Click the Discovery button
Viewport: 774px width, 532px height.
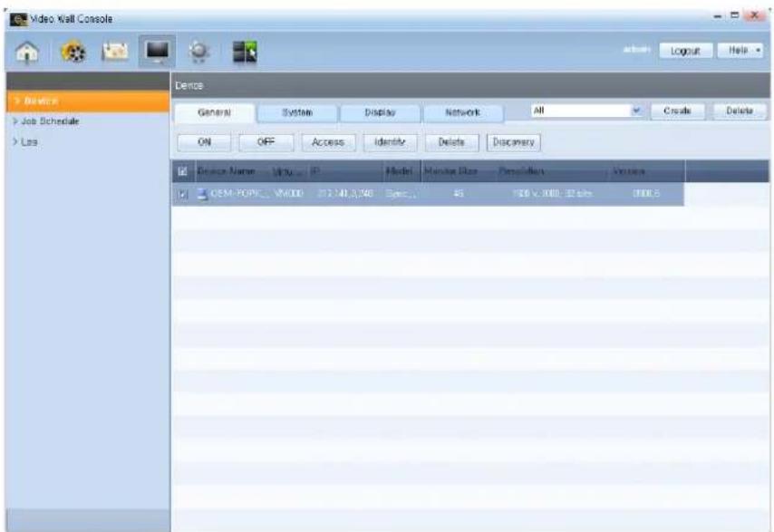coord(513,142)
